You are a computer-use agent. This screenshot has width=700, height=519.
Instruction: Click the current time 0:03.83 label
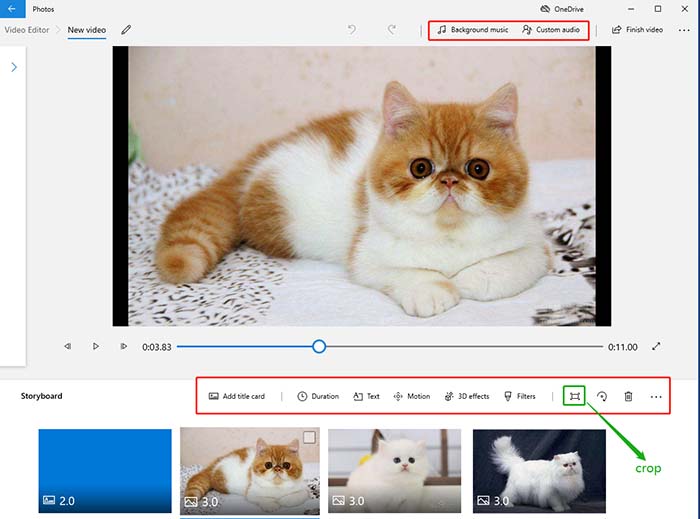click(157, 347)
